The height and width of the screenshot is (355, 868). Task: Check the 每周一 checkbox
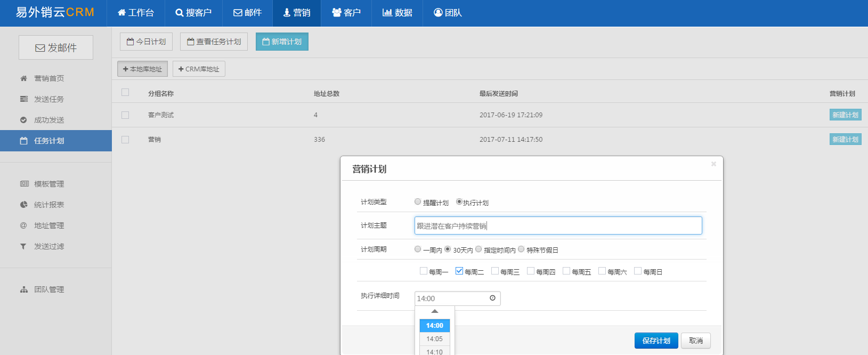[x=424, y=271]
